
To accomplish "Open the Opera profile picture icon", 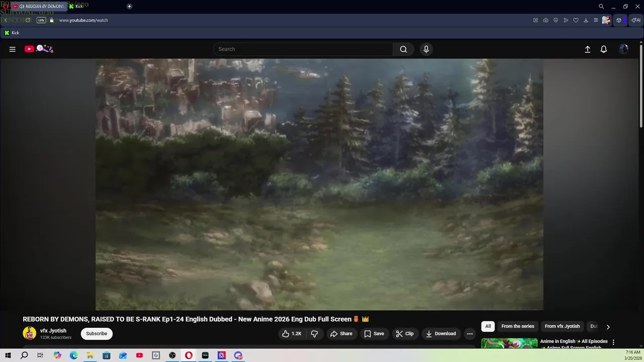I will click(x=606, y=20).
